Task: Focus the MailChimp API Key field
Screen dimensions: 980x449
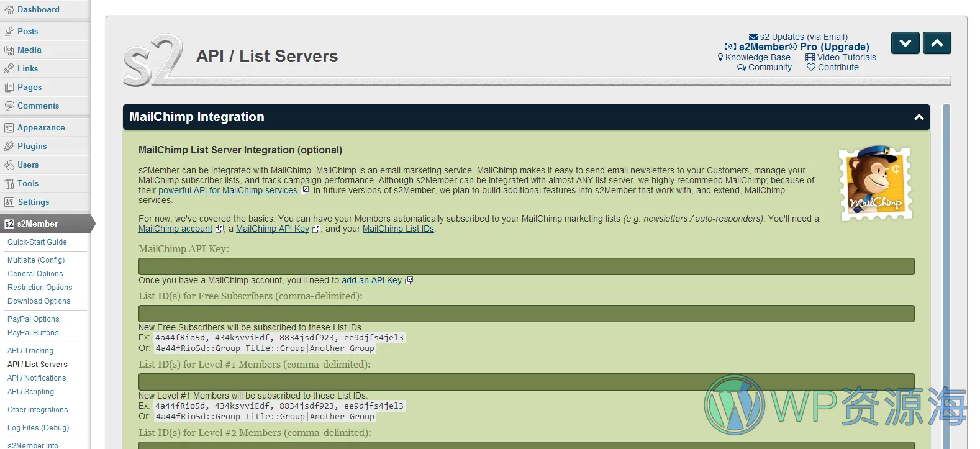Action: click(527, 266)
